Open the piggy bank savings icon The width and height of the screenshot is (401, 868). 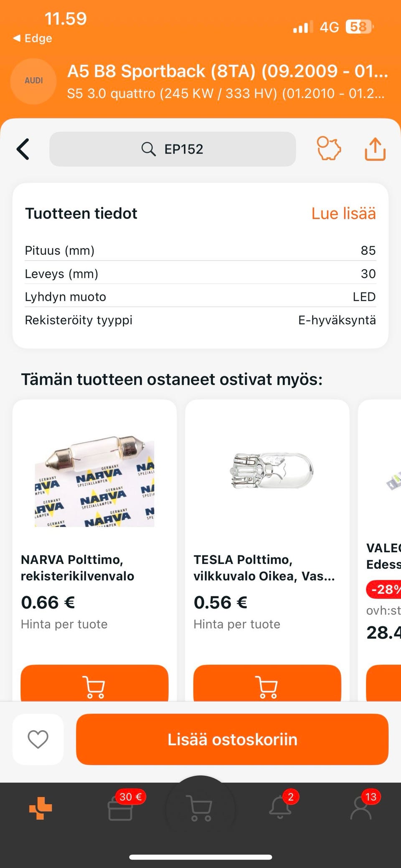point(329,149)
